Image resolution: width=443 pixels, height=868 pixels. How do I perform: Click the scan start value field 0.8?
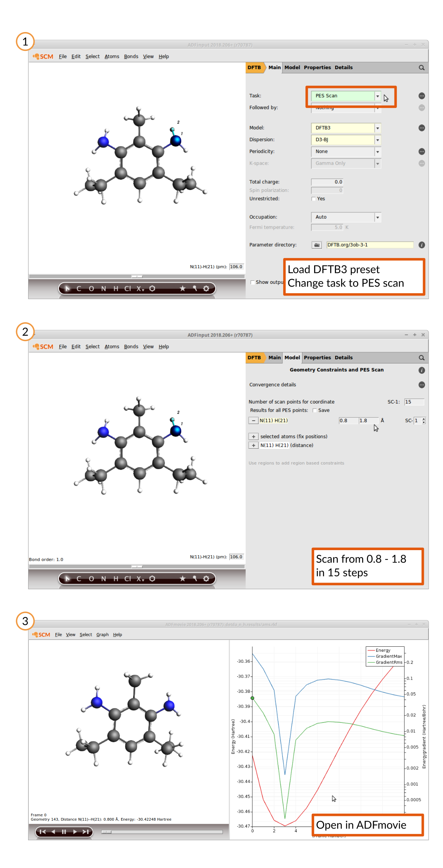pos(348,421)
